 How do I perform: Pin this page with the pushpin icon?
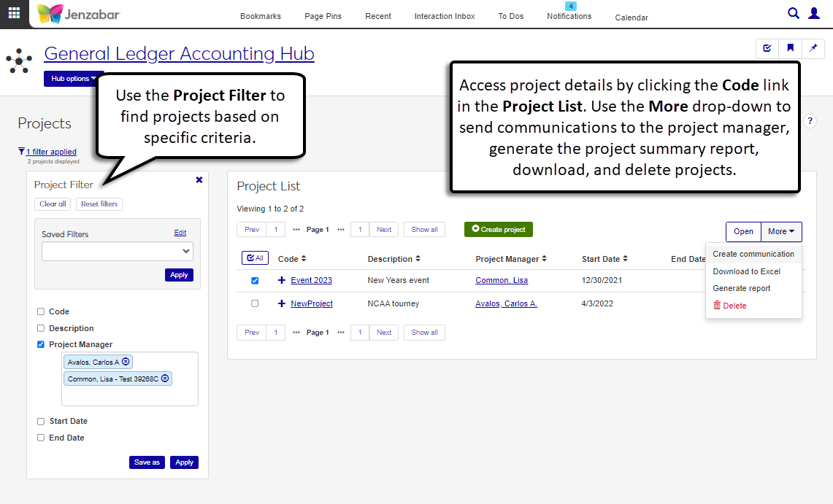pos(813,48)
